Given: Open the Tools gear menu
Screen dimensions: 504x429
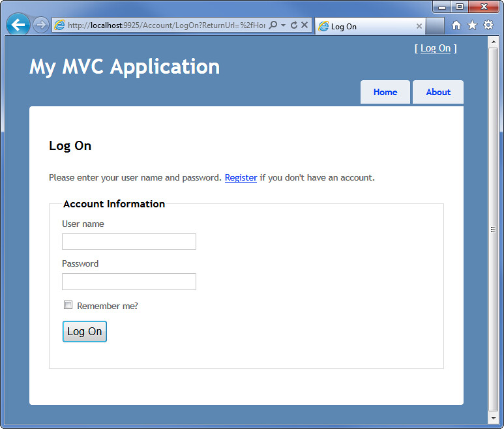Looking at the screenshot, I should (488, 25).
